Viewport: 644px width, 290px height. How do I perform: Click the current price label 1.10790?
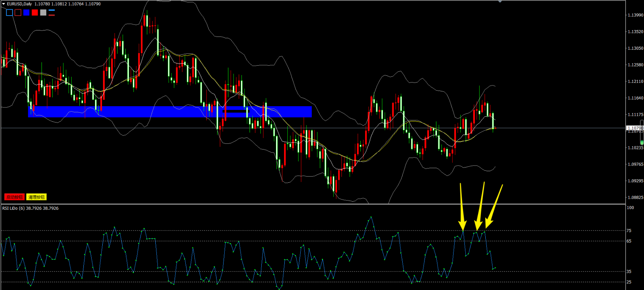pos(634,128)
